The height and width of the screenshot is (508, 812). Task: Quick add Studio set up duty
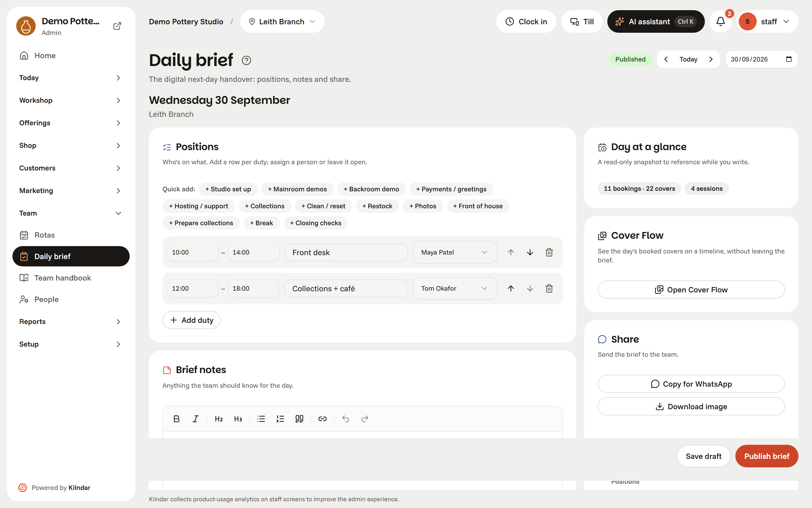coord(228,189)
